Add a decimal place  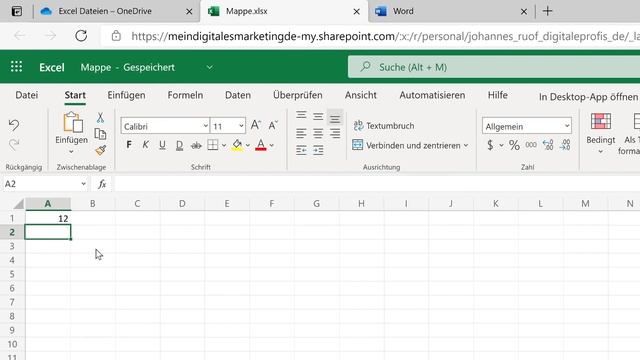pos(548,145)
